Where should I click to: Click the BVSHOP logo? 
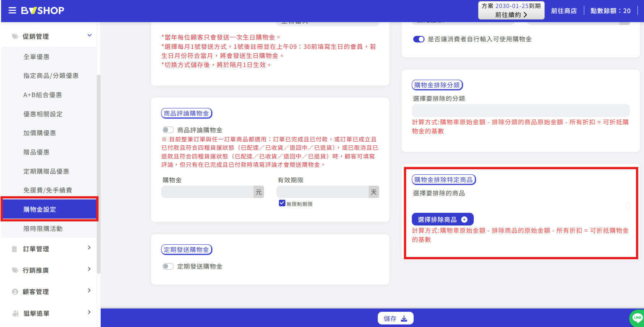(x=42, y=11)
